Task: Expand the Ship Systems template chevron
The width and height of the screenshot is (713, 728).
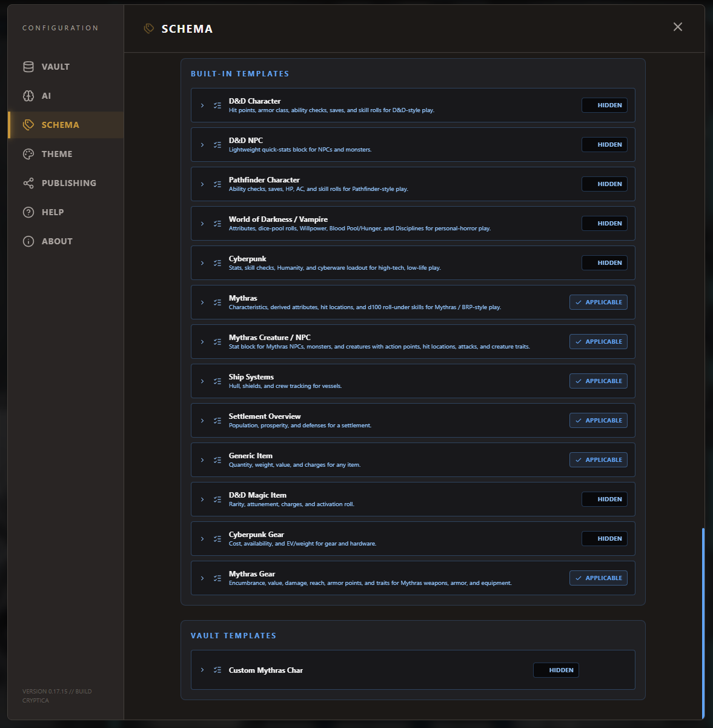Action: pyautogui.click(x=202, y=381)
